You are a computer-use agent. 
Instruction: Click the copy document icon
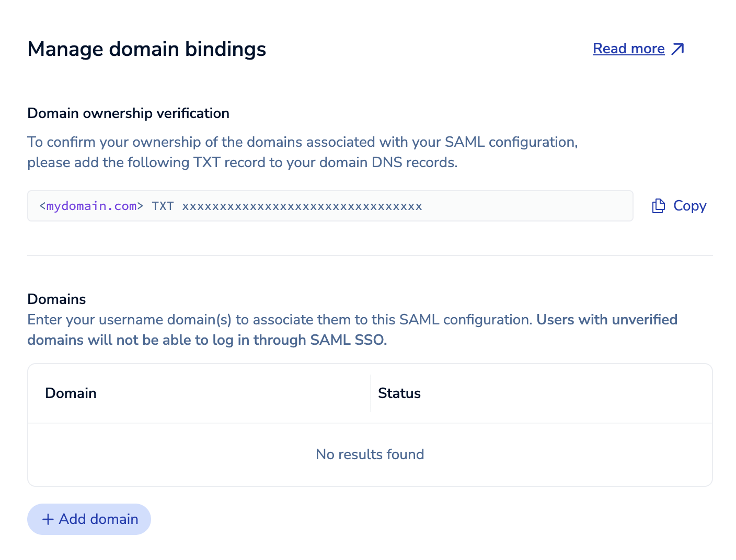coord(658,206)
